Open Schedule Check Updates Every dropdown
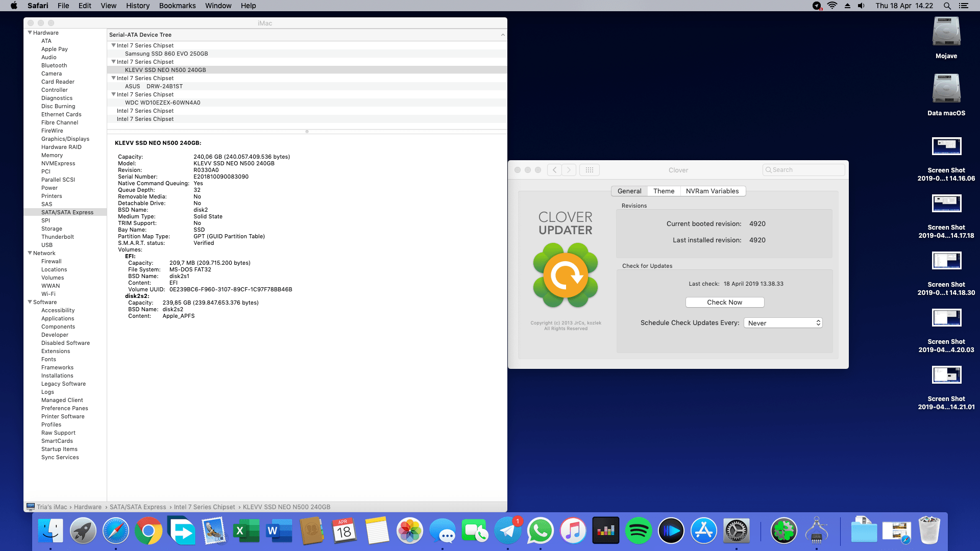 [x=783, y=323]
